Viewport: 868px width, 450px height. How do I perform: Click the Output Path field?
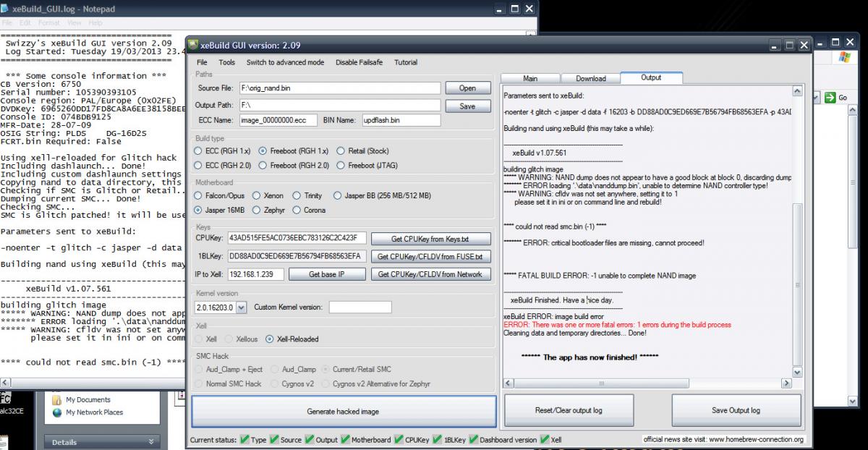click(x=339, y=105)
